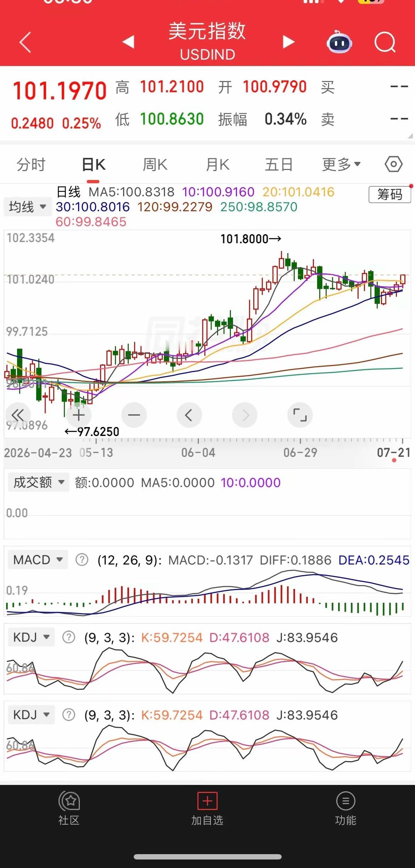Viewport: 415px width, 868px height.
Task: Zoom in the chart with the plus button
Action: pyautogui.click(x=79, y=415)
